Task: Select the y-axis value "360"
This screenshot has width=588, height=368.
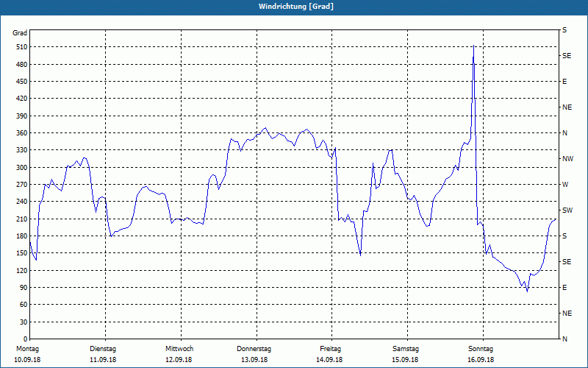Action: 22,133
